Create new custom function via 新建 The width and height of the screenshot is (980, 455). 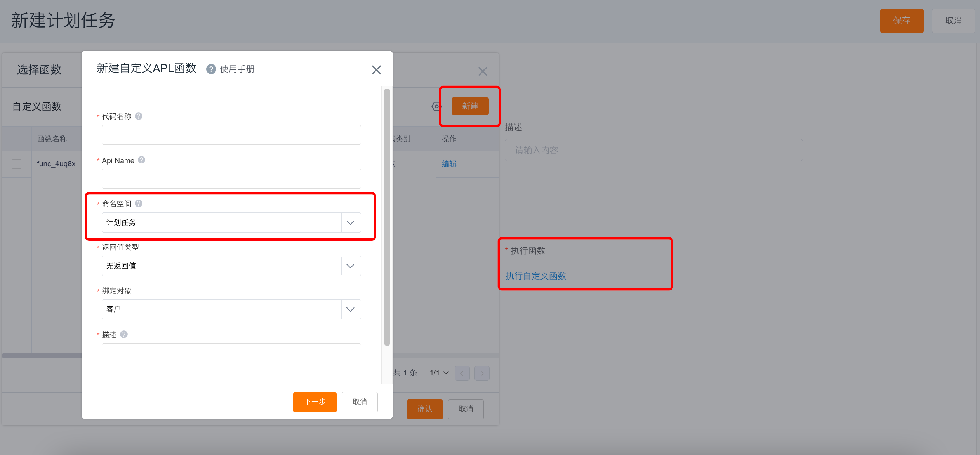[x=470, y=106]
